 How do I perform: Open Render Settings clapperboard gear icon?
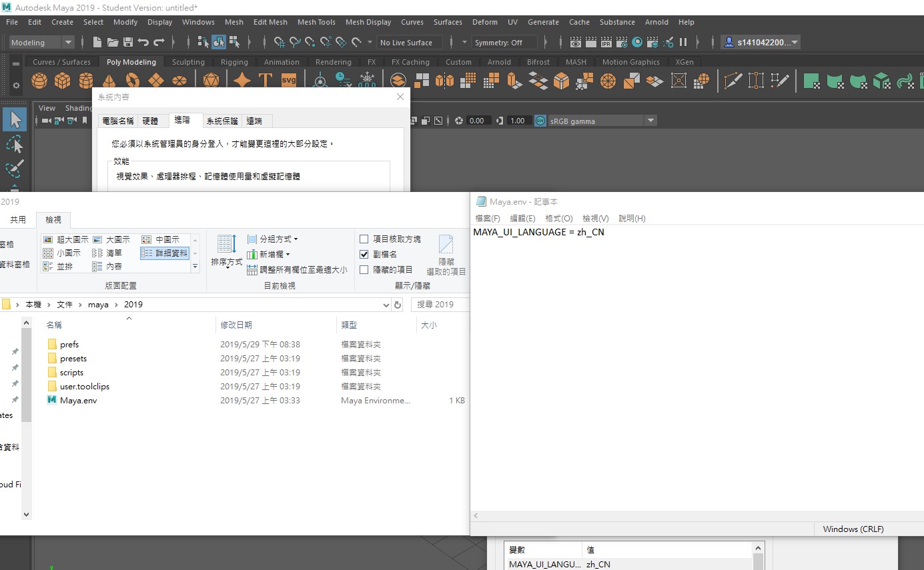tap(621, 42)
